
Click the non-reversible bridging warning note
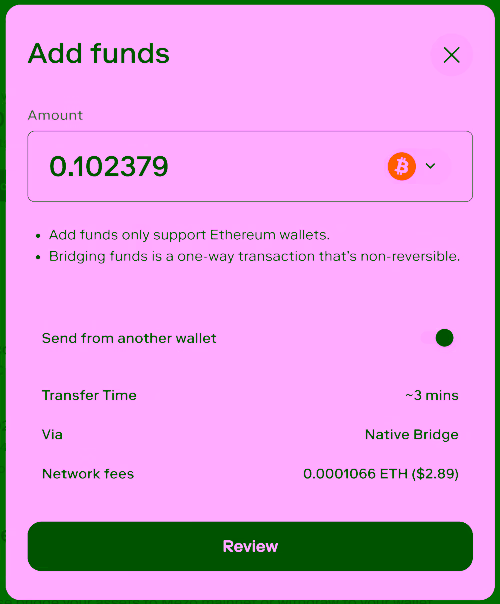(254, 257)
